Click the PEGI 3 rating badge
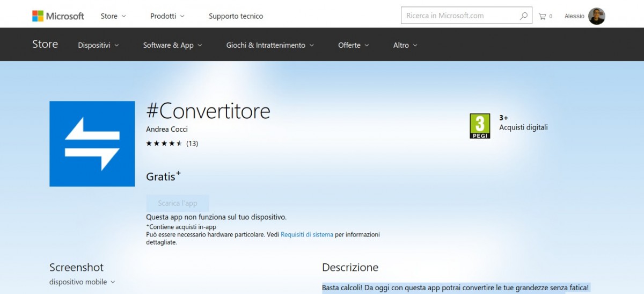Image resolution: width=644 pixels, height=294 pixels. click(x=480, y=126)
